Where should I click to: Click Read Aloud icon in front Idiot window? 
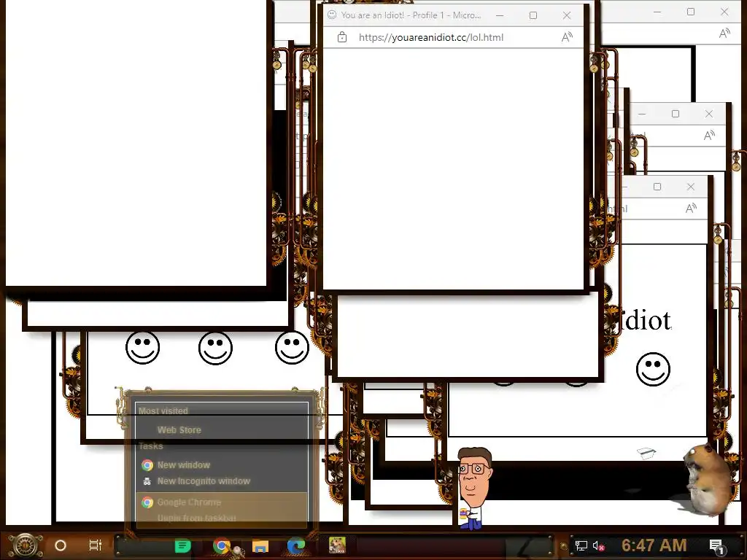(x=567, y=37)
